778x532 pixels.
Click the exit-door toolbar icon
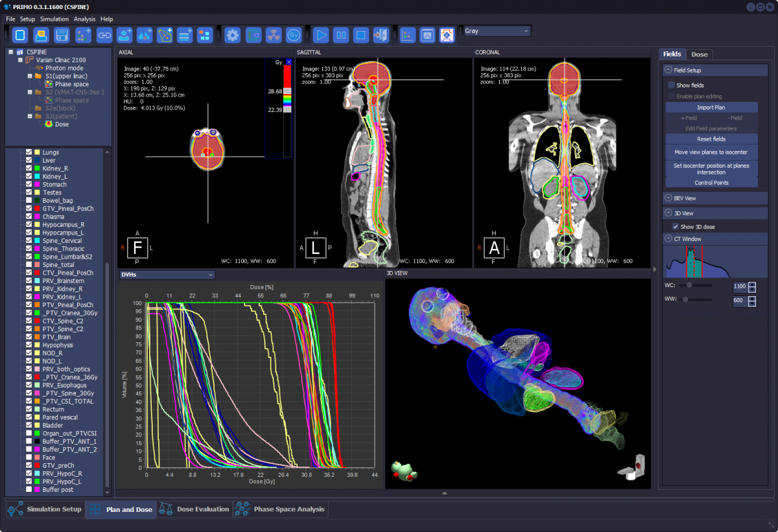(x=381, y=34)
